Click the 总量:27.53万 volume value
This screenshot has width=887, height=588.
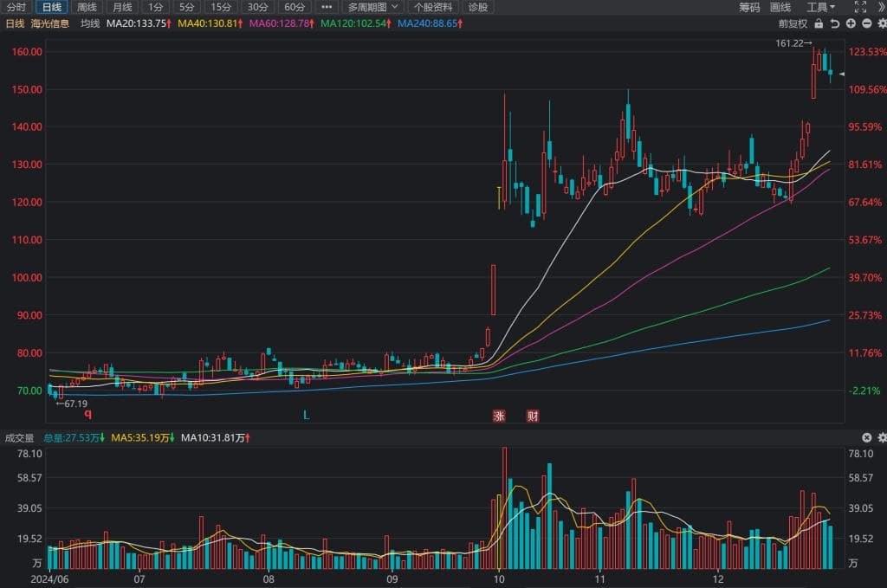coord(74,438)
